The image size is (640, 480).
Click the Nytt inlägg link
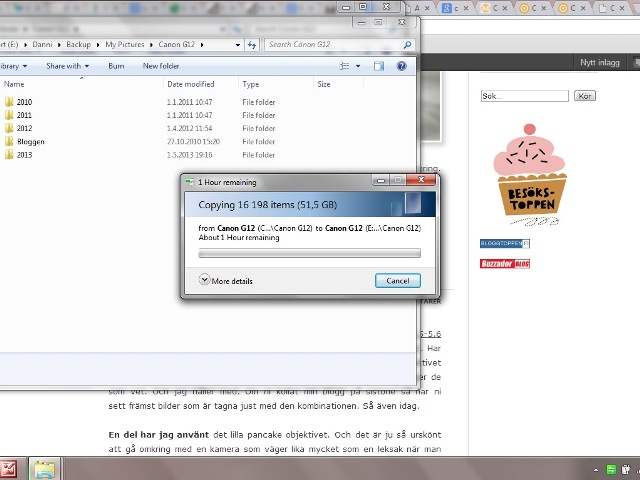tap(600, 63)
